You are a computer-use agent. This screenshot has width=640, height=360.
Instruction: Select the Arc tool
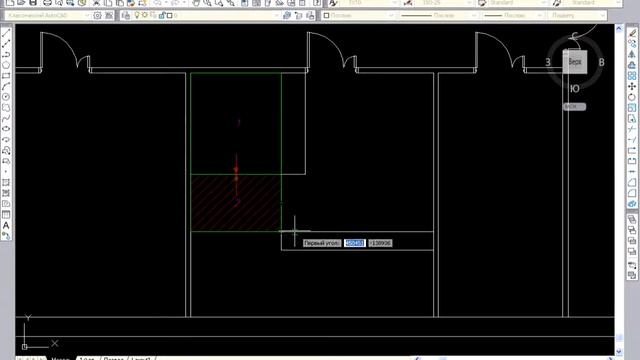[x=6, y=87]
